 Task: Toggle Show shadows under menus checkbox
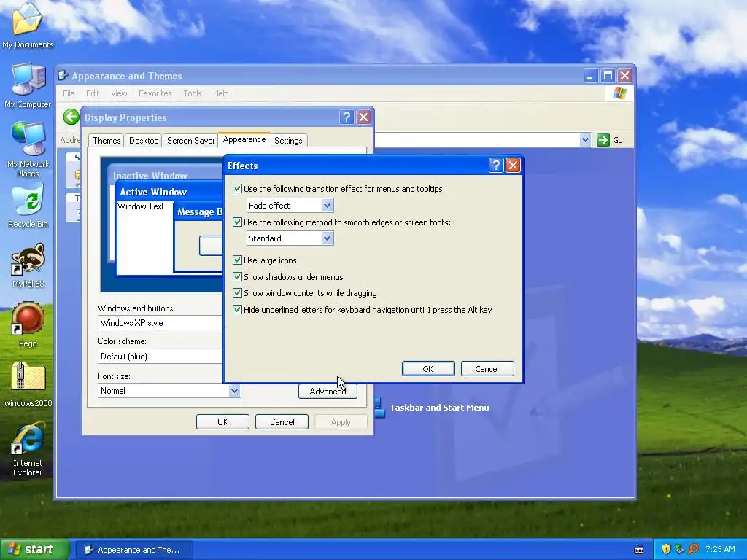(237, 276)
